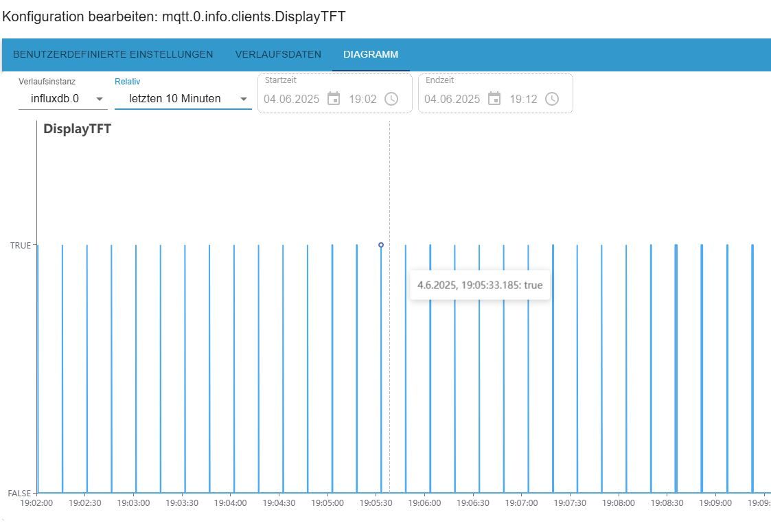Click the tooltip showing 19:05:33.185: true
Viewport: 771px width, 532px height.
[480, 285]
